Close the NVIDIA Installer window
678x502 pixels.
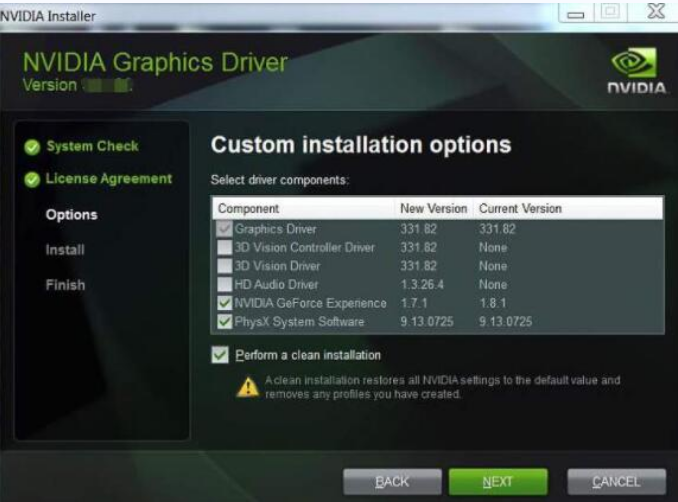[656, 11]
